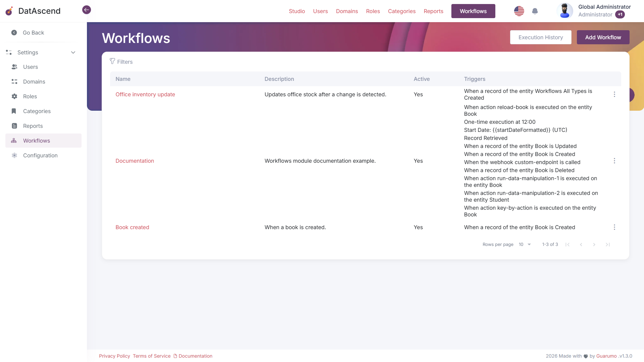Viewport: 644px width, 362px height.
Task: Go to next page of table
Action: pos(594,245)
